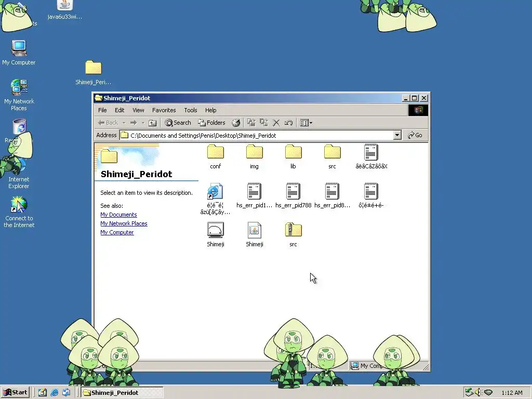This screenshot has width=532, height=399.
Task: Select the Connect to the Internet icon
Action: (x=19, y=212)
